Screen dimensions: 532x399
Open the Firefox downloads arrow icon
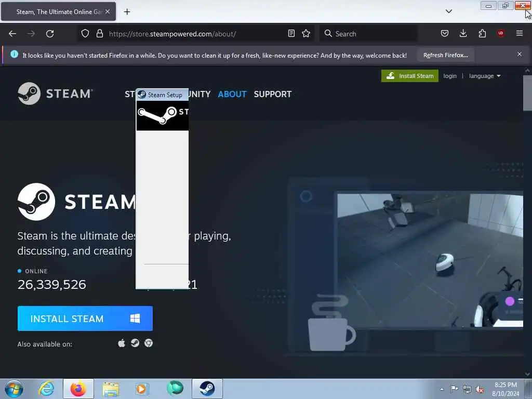[463, 33]
